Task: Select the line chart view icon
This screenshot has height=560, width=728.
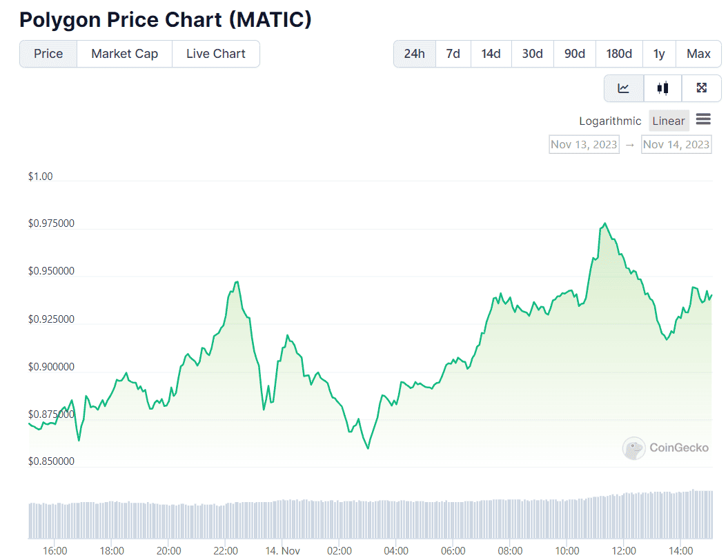Action: coord(623,88)
